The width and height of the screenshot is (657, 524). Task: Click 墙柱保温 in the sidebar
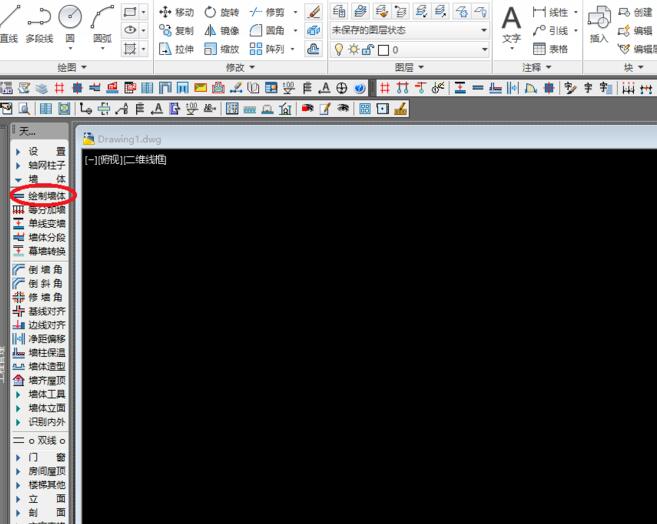click(x=39, y=352)
